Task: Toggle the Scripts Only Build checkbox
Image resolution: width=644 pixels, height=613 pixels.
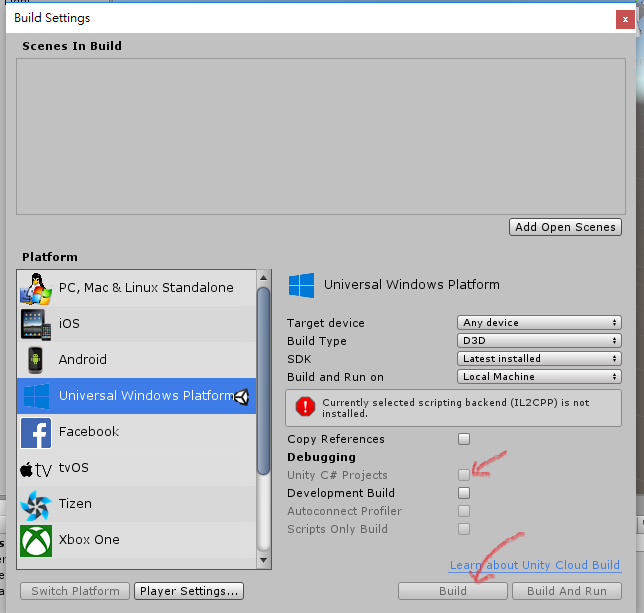Action: [464, 529]
